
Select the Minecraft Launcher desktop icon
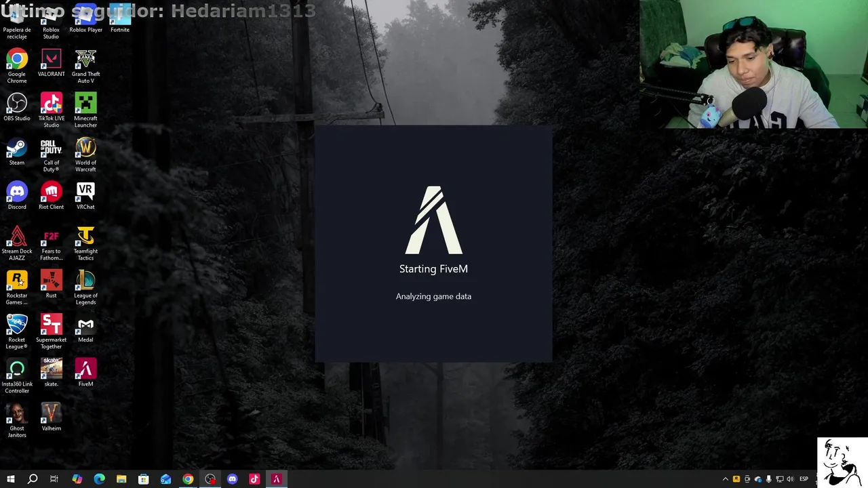(85, 110)
